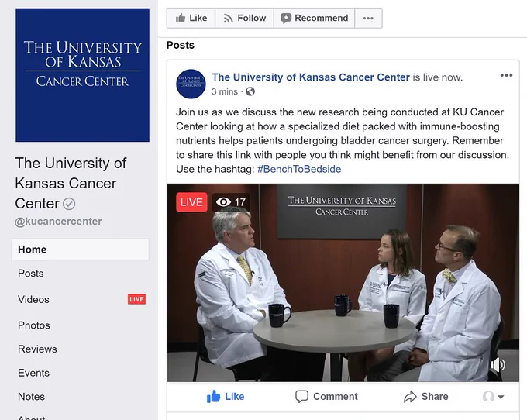527x420 pixels.
Task: Open The University of Kansas Cancer Center link
Action: pyautogui.click(x=311, y=77)
